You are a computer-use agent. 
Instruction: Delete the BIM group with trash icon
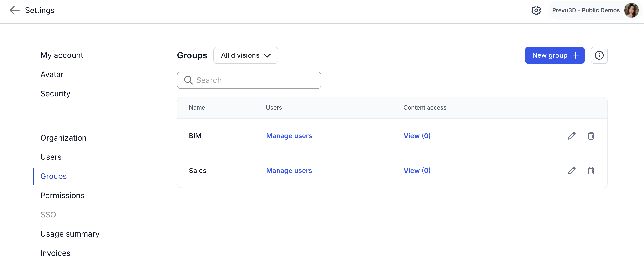pyautogui.click(x=591, y=136)
